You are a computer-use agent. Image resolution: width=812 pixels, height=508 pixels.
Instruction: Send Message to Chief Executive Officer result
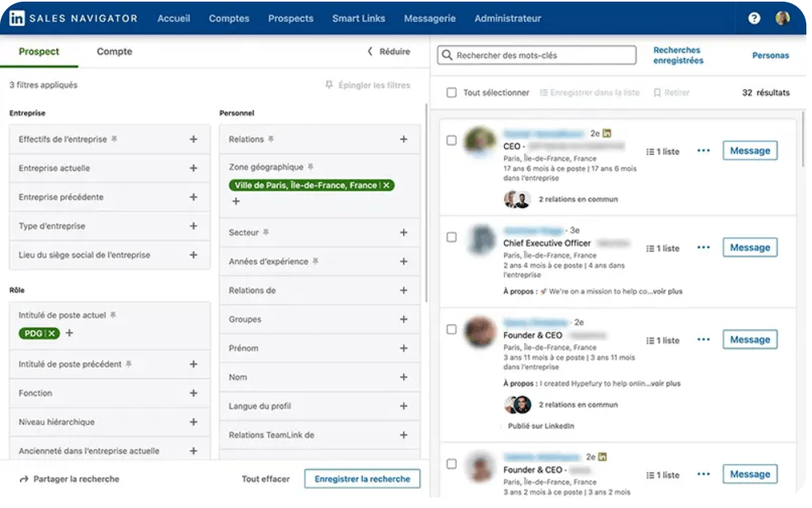(x=750, y=248)
